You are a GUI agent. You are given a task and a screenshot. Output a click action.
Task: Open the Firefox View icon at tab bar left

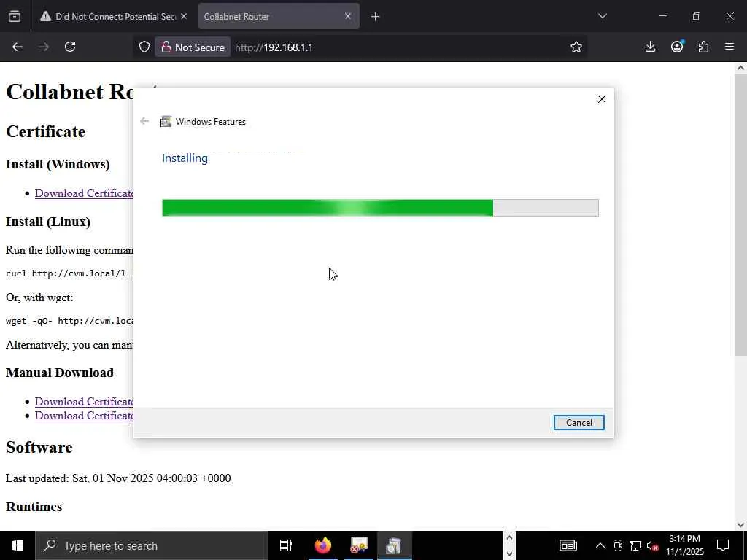point(15,16)
